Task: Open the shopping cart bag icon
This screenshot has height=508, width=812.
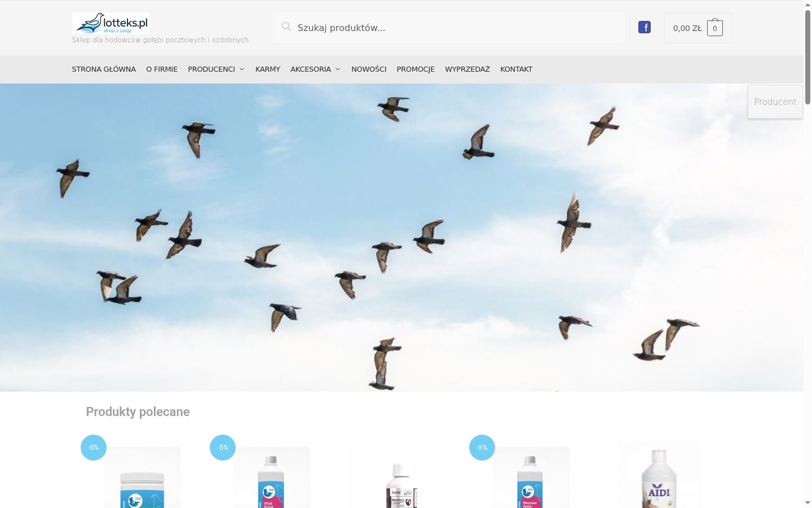Action: (x=715, y=28)
